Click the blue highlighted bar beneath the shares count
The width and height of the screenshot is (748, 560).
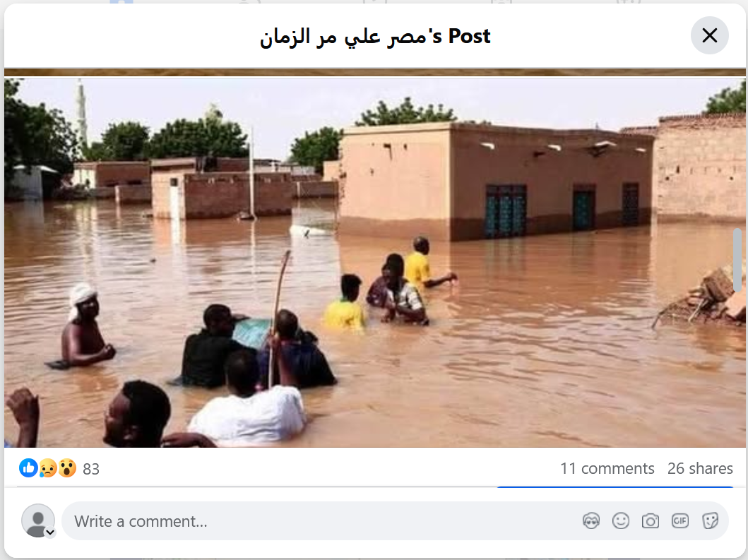point(615,487)
